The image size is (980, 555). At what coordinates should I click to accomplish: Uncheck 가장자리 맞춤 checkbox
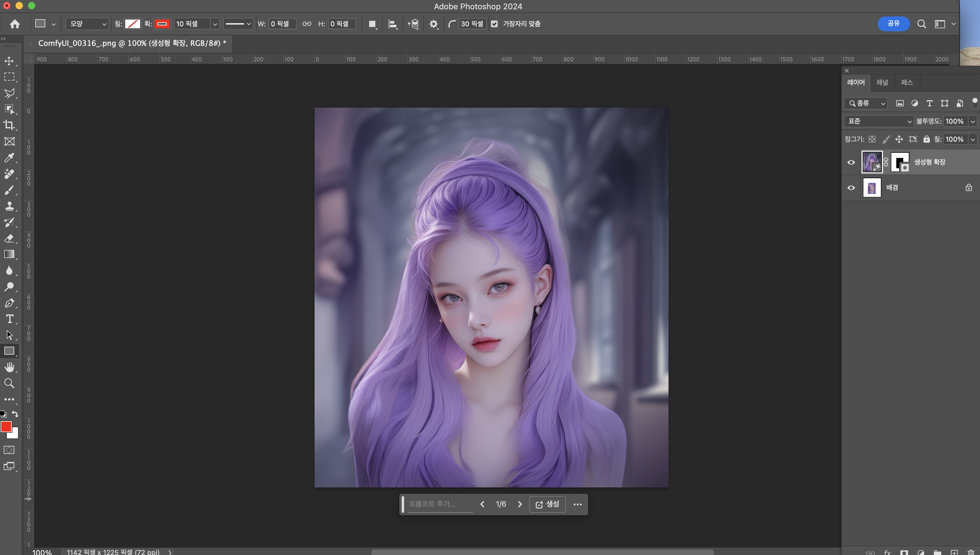495,24
